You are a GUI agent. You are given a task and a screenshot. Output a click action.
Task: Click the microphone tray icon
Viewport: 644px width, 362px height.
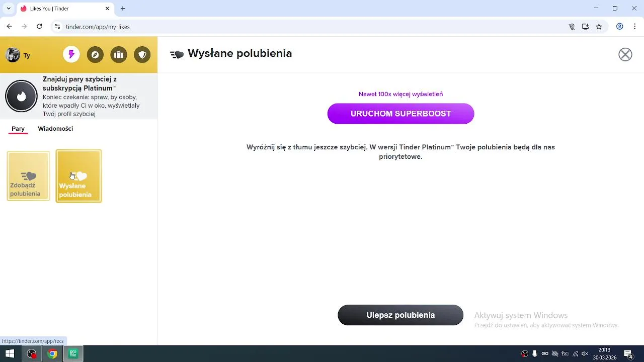535,354
